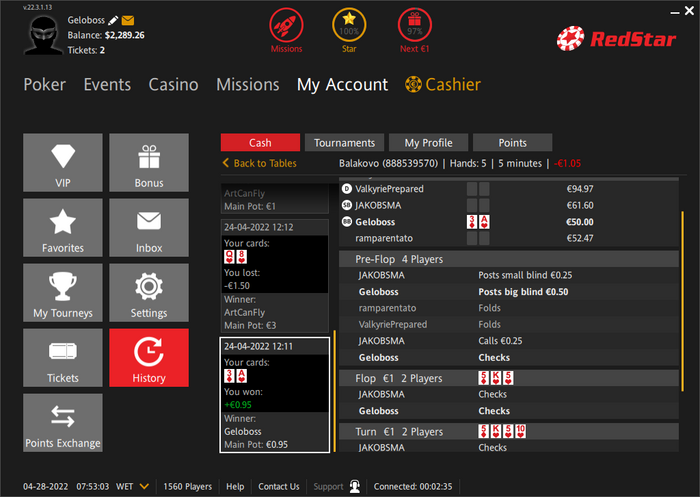Open the Points Exchange arrows tile
This screenshot has height=497, width=700.
coord(63,423)
